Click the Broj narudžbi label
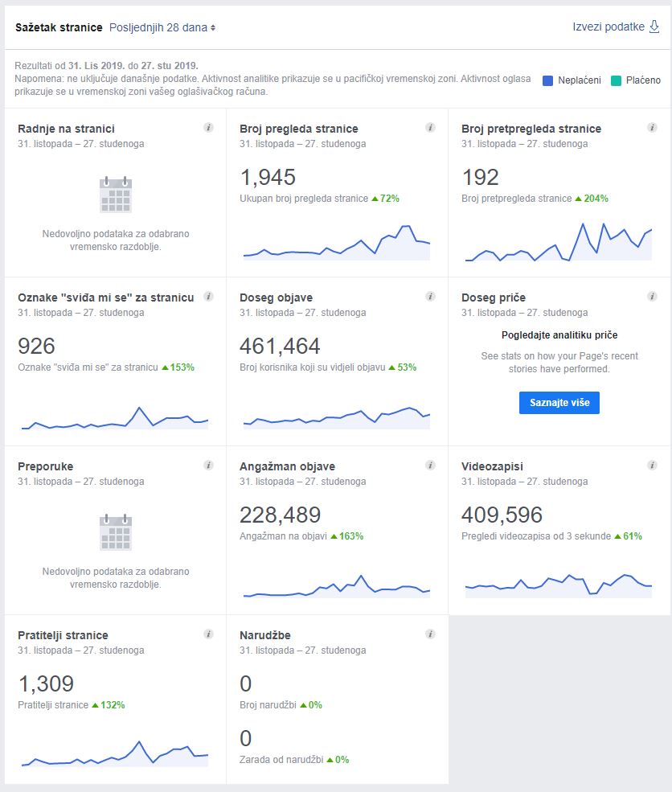 268,704
